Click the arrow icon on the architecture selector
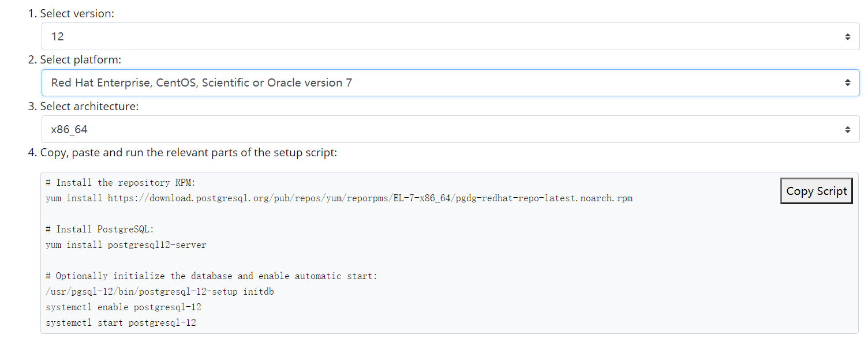The width and height of the screenshot is (868, 346). coord(847,129)
